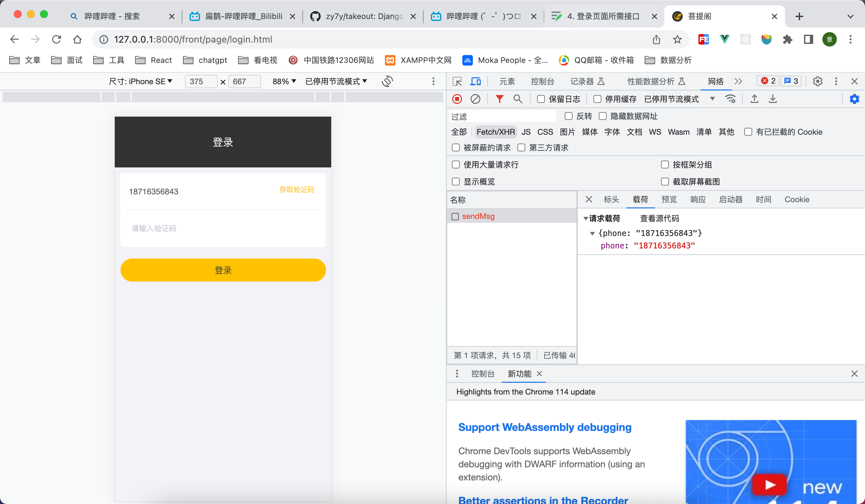865x504 pixels.
Task: Enable the 保留日志 checkbox
Action: click(x=541, y=99)
